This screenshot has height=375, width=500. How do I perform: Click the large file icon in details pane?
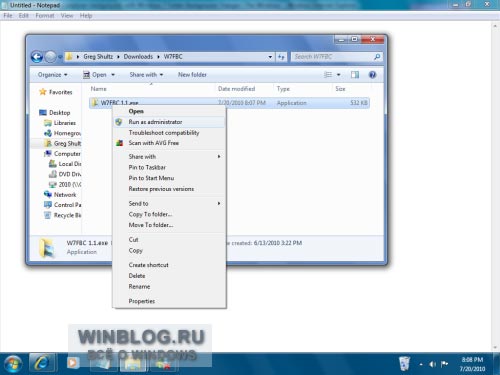(47, 248)
